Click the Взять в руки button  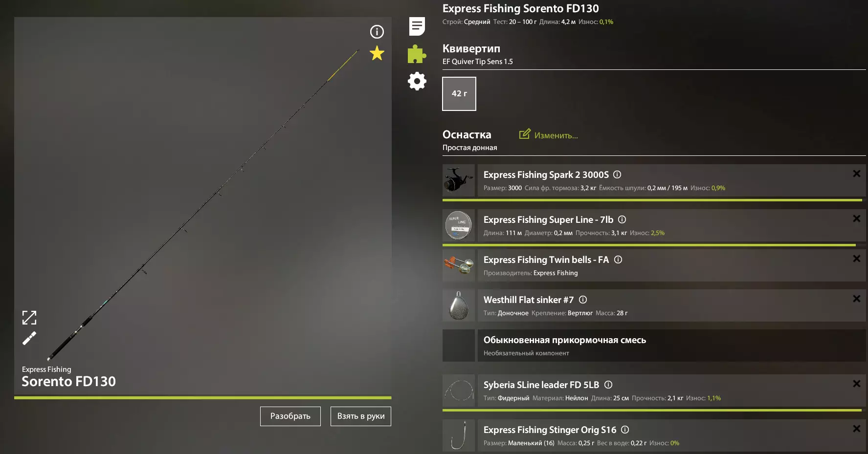click(x=361, y=416)
